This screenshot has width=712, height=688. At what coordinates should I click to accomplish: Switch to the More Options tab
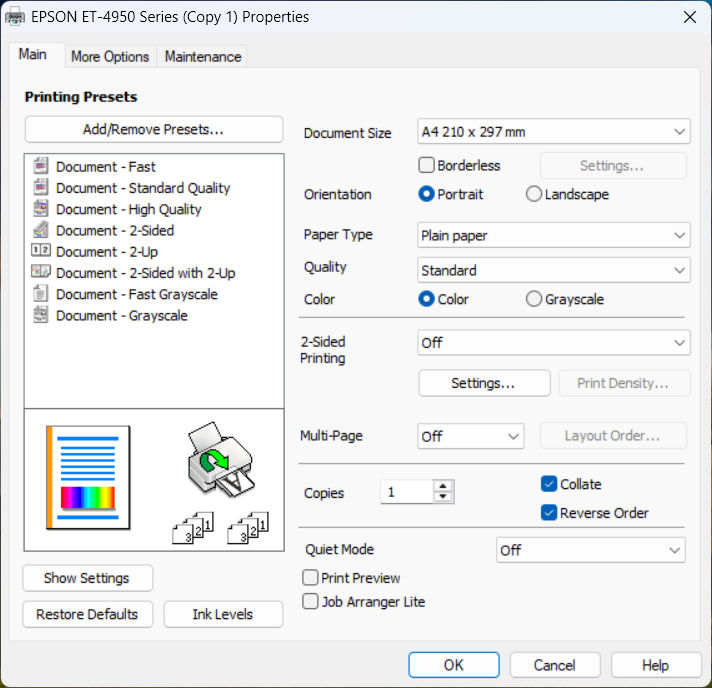110,57
